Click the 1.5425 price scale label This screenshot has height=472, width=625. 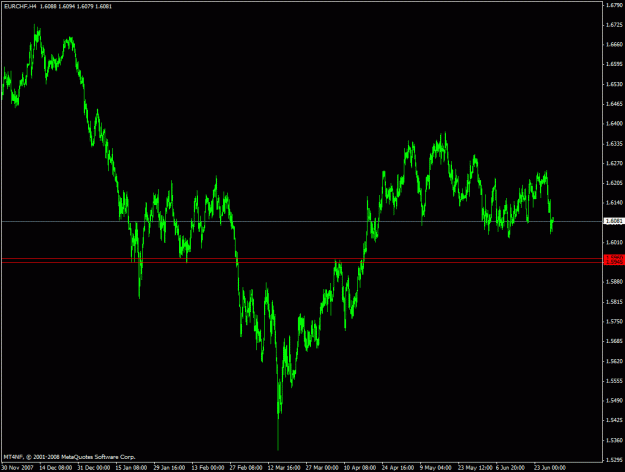[614, 420]
